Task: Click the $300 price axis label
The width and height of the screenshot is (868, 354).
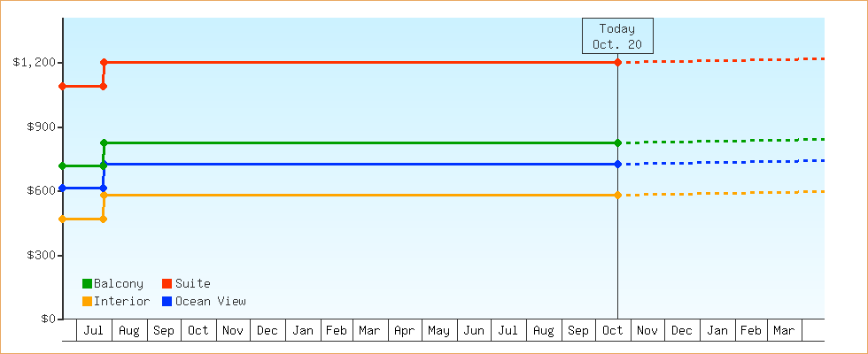Action: pyautogui.click(x=41, y=255)
